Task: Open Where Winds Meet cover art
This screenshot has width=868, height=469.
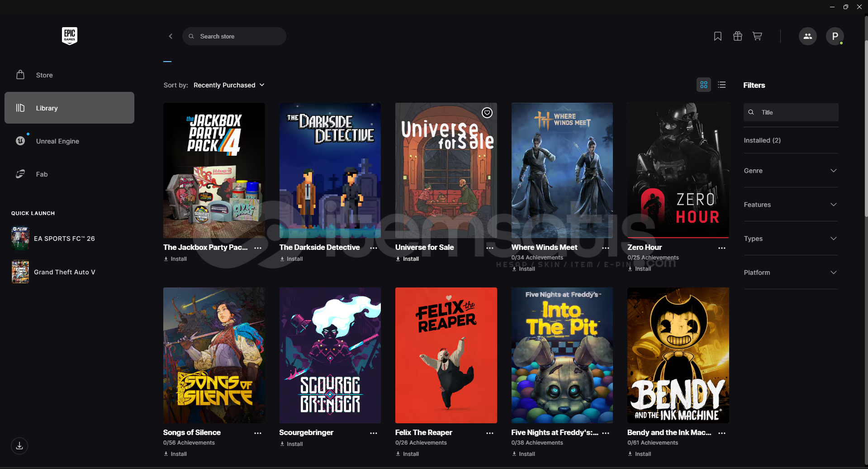Action: pyautogui.click(x=562, y=170)
